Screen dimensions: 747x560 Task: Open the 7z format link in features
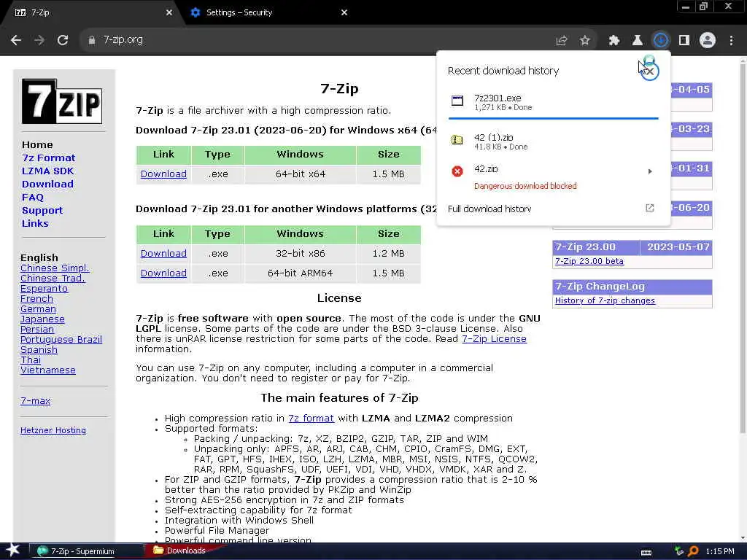tap(311, 419)
